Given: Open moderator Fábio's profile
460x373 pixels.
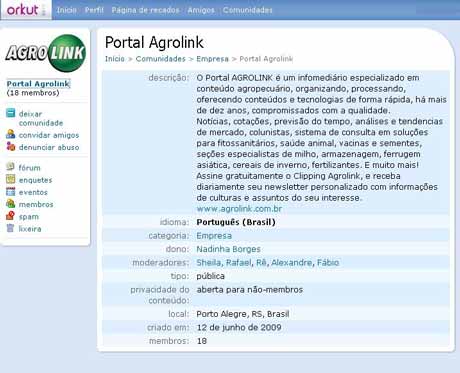Looking at the screenshot, I should click(x=328, y=262).
